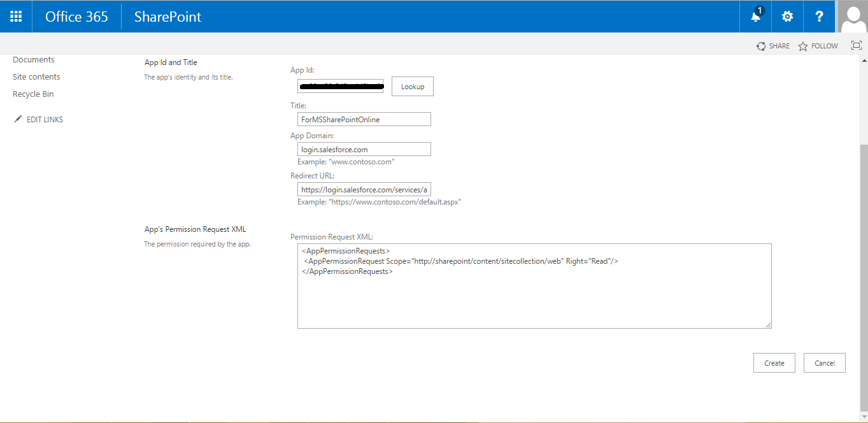
Task: Click the Create button
Action: pos(774,362)
